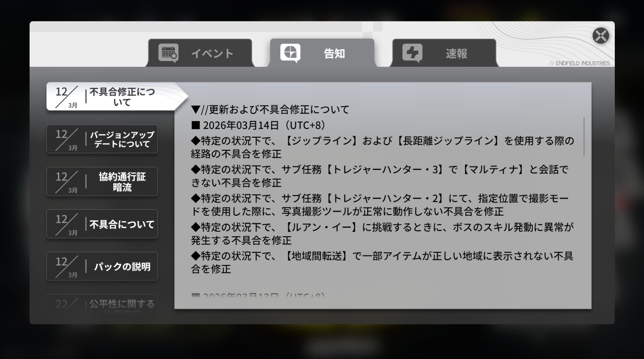View the パックの説明 notice
The image size is (644, 359).
122,266
